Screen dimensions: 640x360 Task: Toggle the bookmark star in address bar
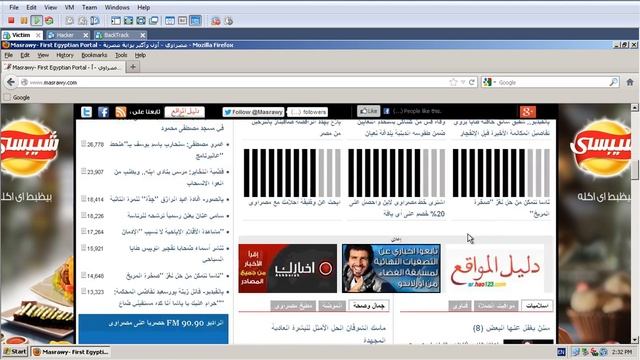tap(453, 82)
